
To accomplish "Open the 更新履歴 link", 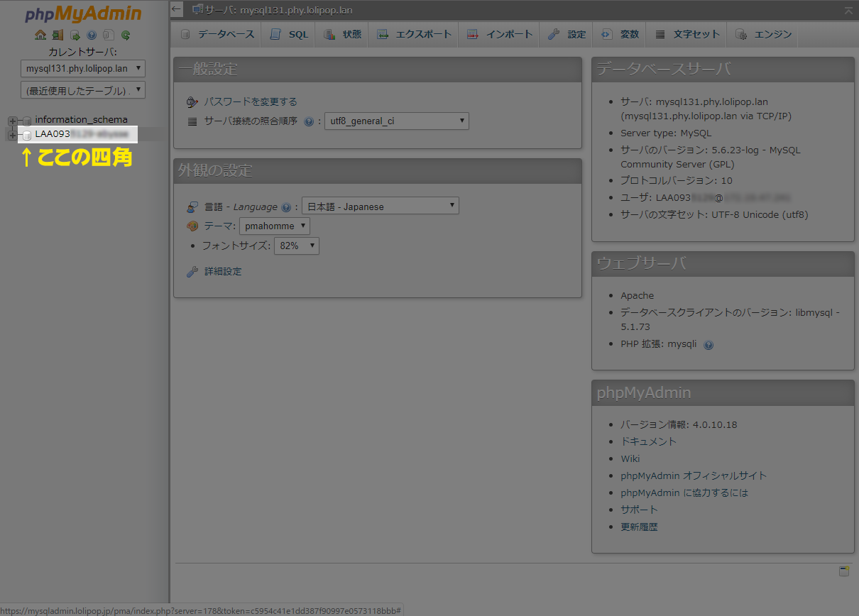I will pos(639,527).
